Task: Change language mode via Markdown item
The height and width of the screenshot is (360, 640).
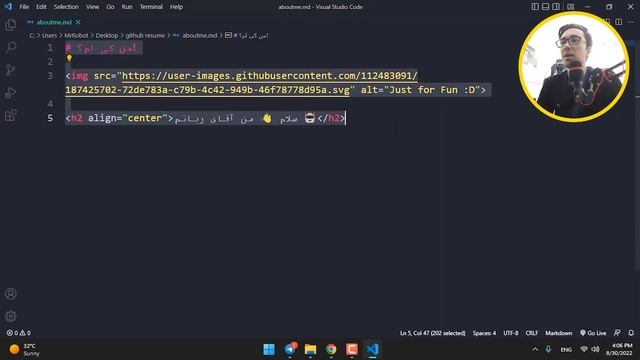Action: [558, 333]
